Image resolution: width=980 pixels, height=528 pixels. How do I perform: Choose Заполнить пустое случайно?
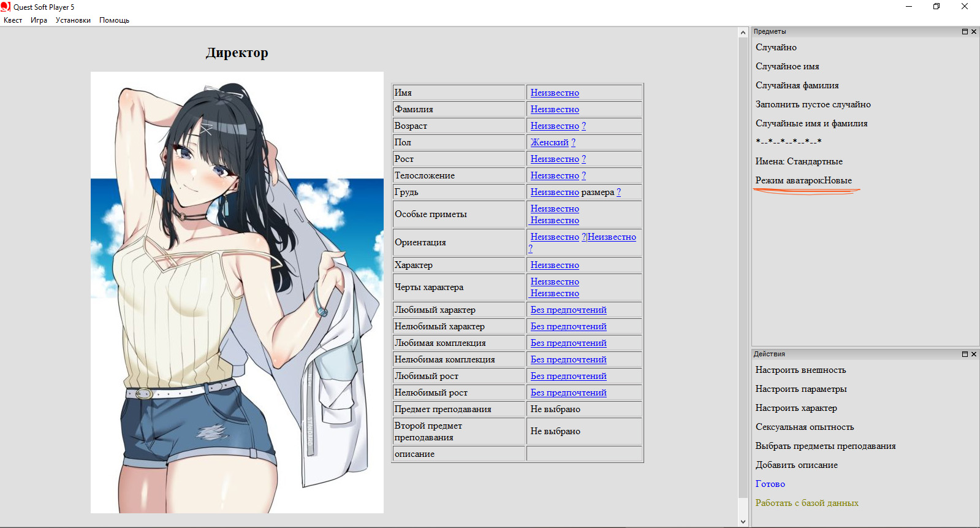click(813, 104)
